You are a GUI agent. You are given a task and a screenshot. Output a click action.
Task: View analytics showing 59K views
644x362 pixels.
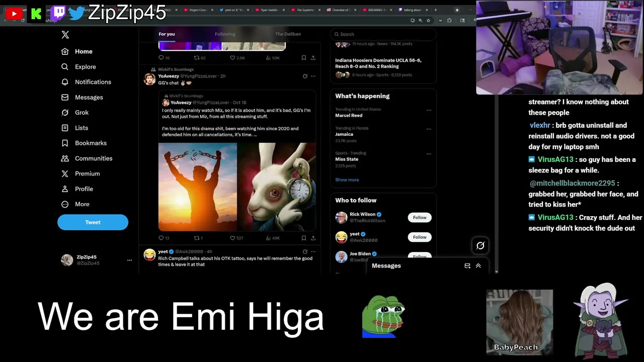tap(272, 58)
